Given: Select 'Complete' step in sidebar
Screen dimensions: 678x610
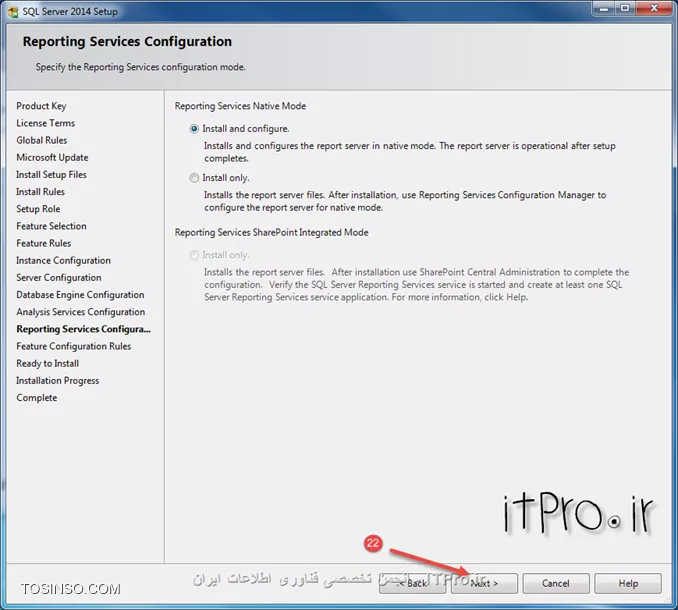Looking at the screenshot, I should [x=37, y=398].
